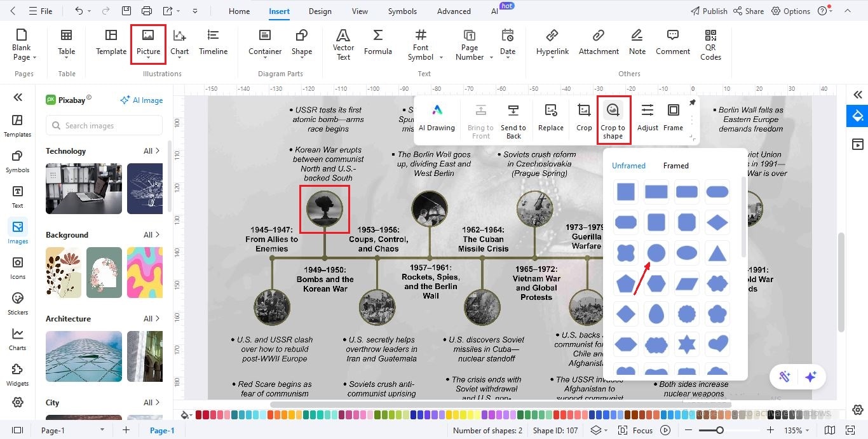868x439 pixels.
Task: Open the Picture dropdown
Action: click(x=148, y=58)
